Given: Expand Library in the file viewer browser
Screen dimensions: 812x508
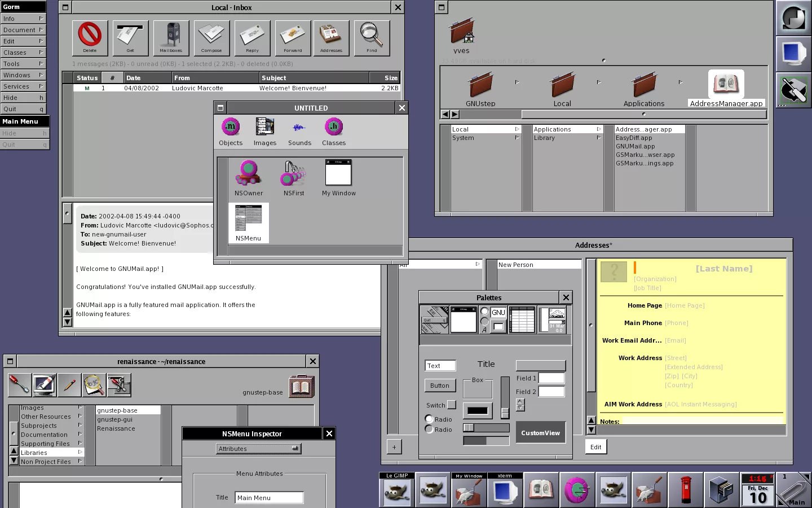Looking at the screenshot, I should pos(567,138).
